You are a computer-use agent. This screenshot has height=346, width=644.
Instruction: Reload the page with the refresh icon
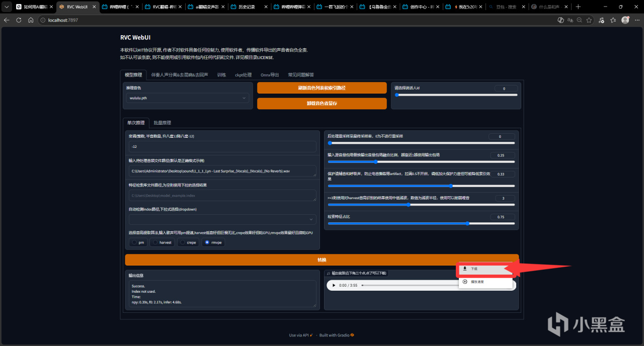coord(19,20)
